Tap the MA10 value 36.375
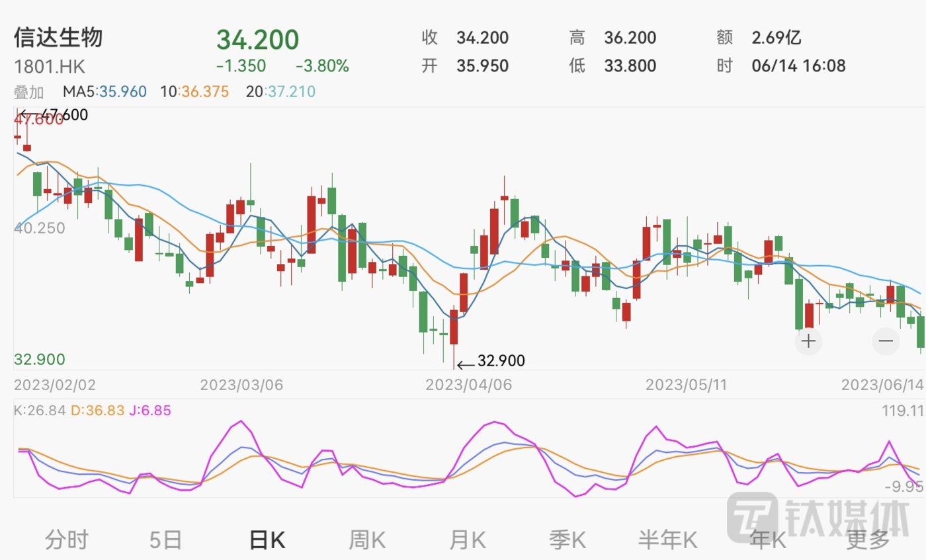Viewport: 926px width, 560px height. (x=204, y=92)
